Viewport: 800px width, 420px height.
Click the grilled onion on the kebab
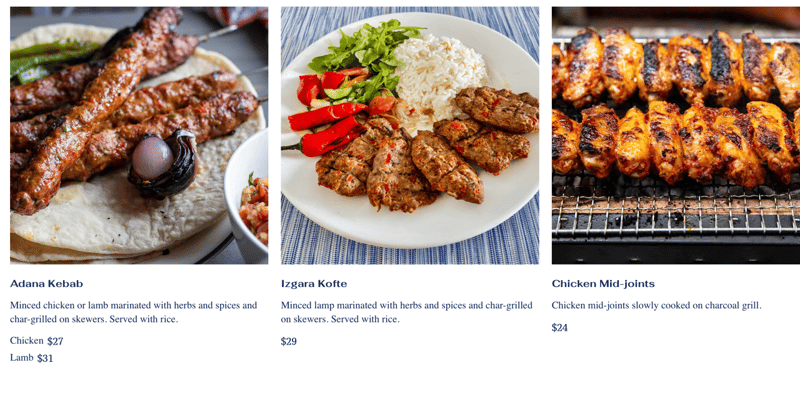162,162
